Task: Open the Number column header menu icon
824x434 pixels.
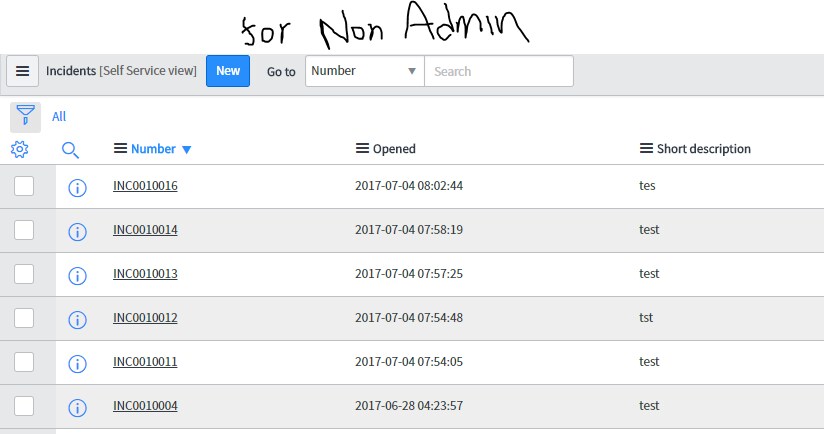Action: [x=121, y=149]
